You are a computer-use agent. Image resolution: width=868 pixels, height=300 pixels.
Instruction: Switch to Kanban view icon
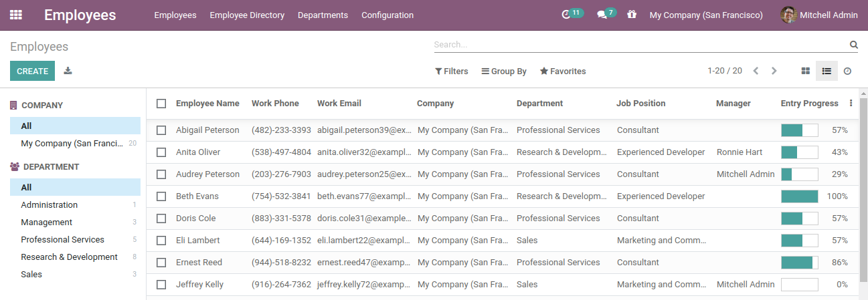[806, 71]
